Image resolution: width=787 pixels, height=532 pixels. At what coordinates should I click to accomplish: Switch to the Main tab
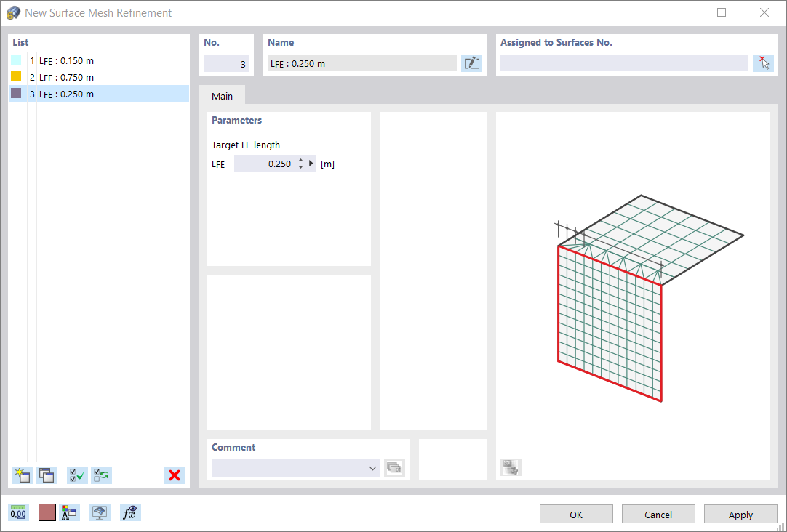(222, 96)
